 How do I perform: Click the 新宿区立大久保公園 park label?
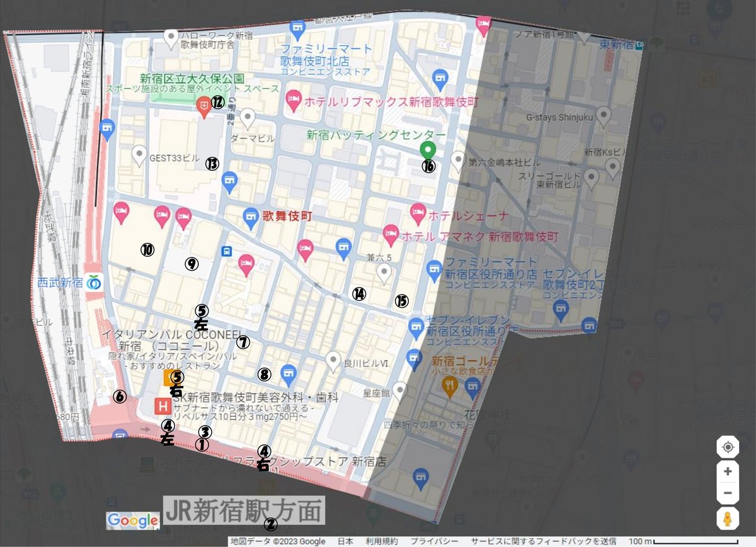click(x=192, y=79)
